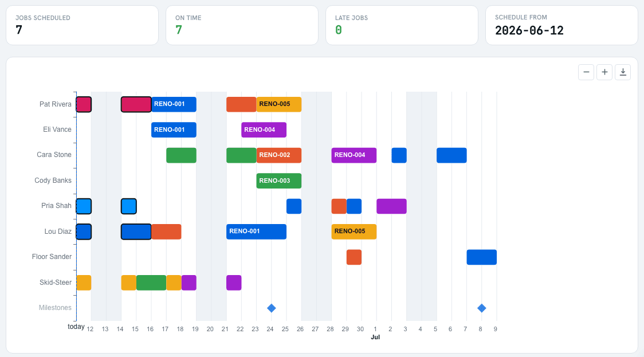644x357 pixels.
Task: Select orange bar in Floor Sander row
Action: click(x=354, y=257)
